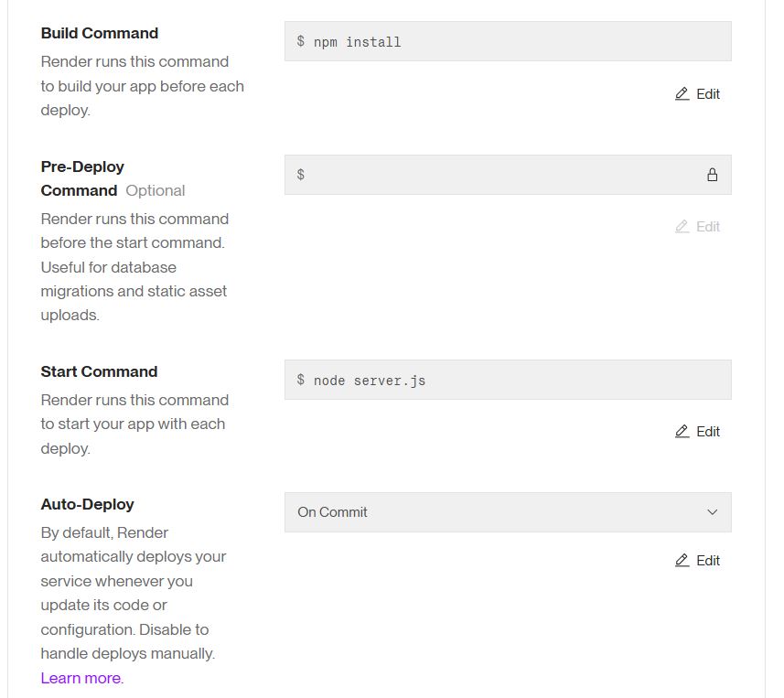The width and height of the screenshot is (784, 698).
Task: Click the pencil icon beside Build Command
Action: pyautogui.click(x=682, y=94)
